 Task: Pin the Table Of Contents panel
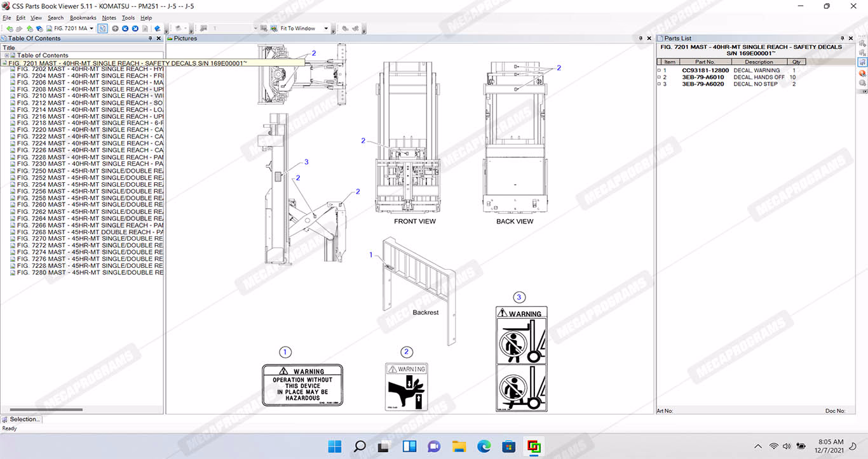150,39
